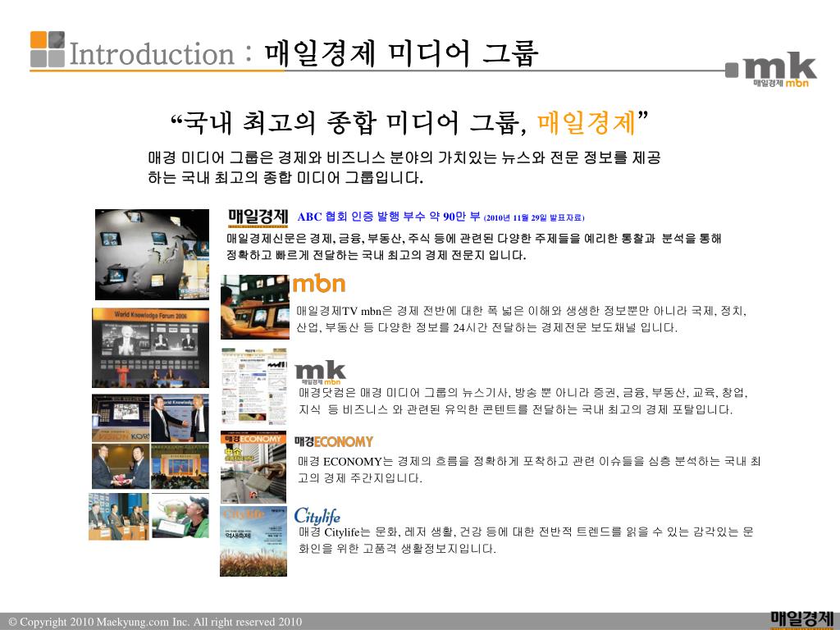
Task: Select the mbn broadcast control room photo
Action: pos(255,307)
